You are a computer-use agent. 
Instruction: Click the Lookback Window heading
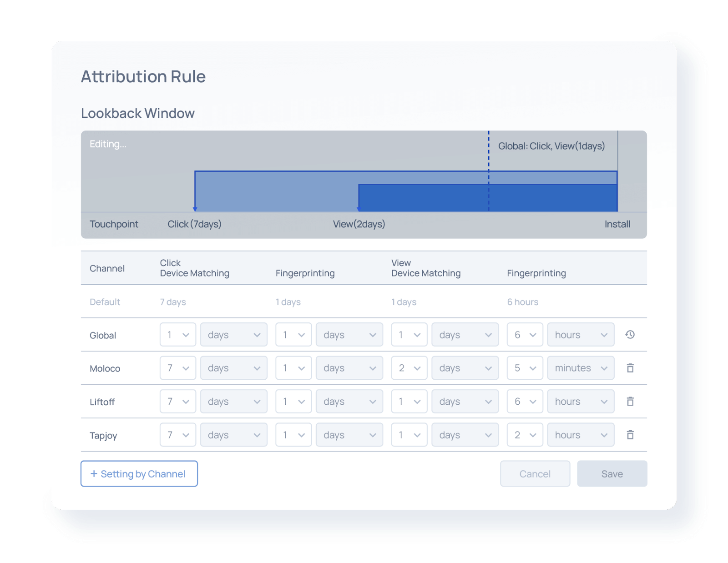pyautogui.click(x=138, y=113)
